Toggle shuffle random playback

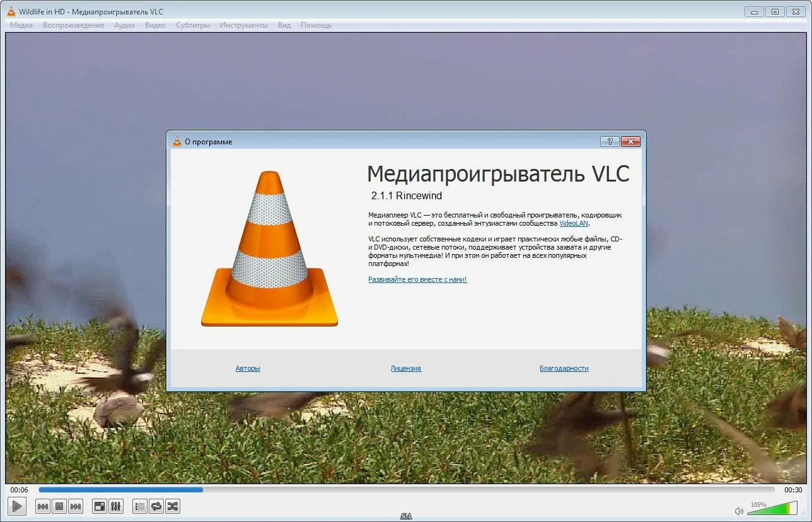pyautogui.click(x=173, y=506)
